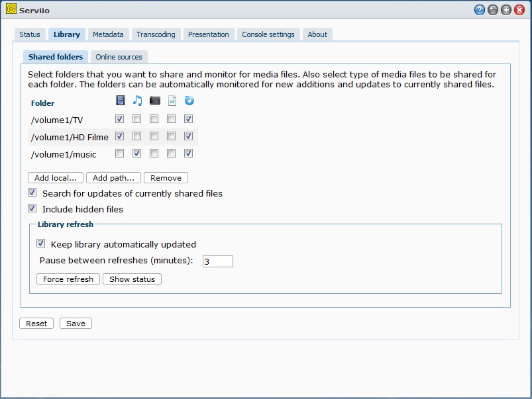The width and height of the screenshot is (532, 399).
Task: Open the Metadata tab
Action: coord(108,34)
